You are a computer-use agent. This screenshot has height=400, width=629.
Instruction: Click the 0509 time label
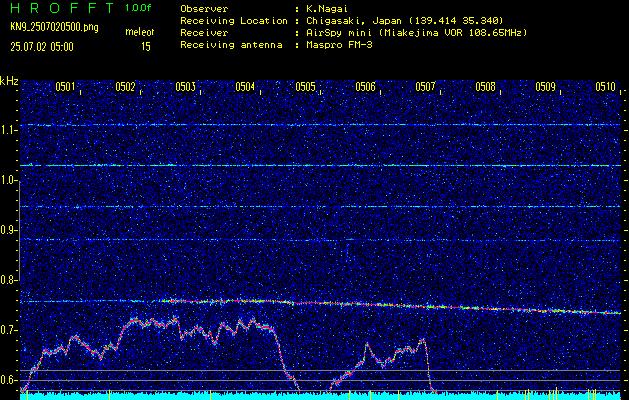(x=546, y=87)
